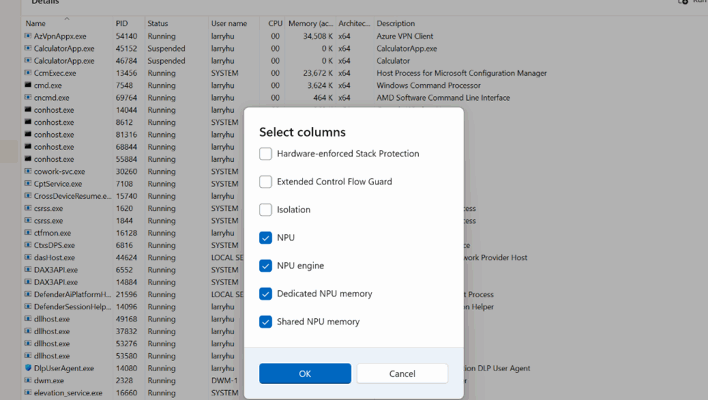Click the DWM-1 user name cell
This screenshot has width=708, height=400.
pos(224,381)
